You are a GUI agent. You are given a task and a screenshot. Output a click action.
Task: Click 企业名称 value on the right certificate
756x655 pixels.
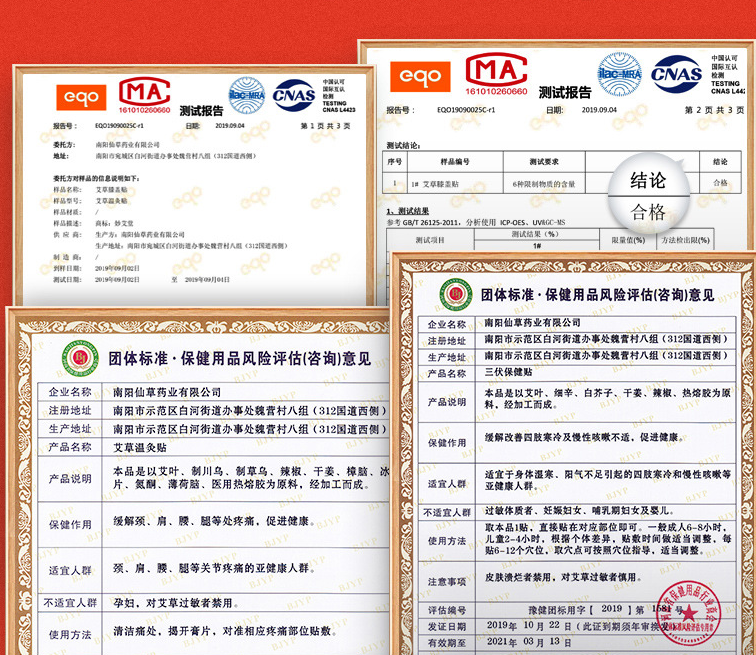[x=532, y=322]
